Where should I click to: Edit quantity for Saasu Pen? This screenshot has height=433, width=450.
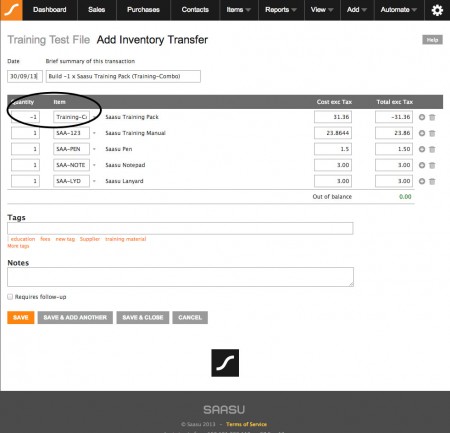click(x=25, y=149)
